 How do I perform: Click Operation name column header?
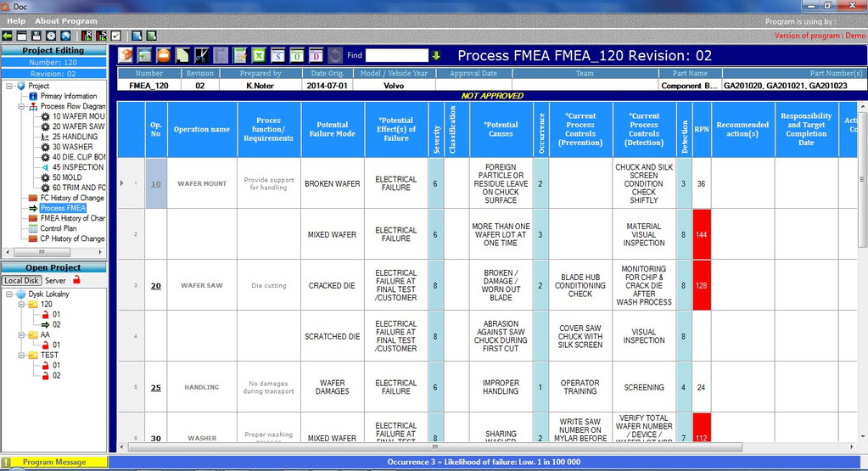[x=202, y=130]
